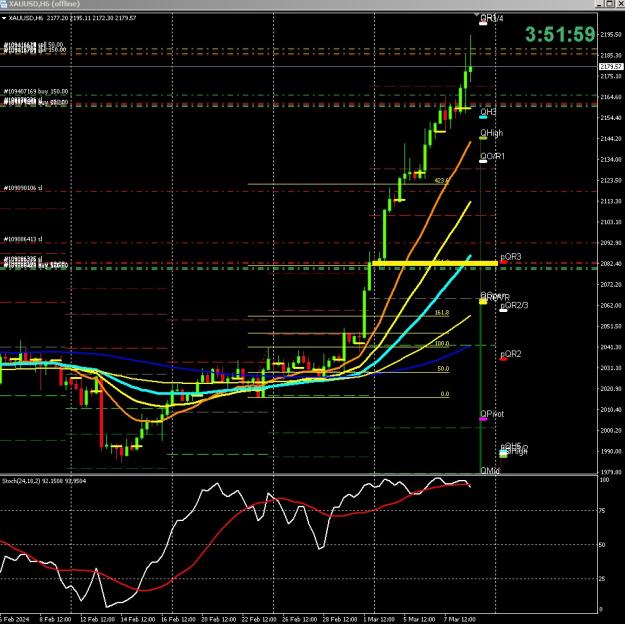Select order #109407169 buy 150.00 line label
The width and height of the screenshot is (625, 624).
36,91
